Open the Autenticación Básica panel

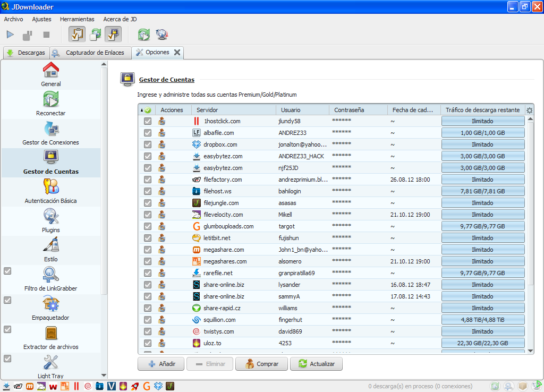coord(51,191)
